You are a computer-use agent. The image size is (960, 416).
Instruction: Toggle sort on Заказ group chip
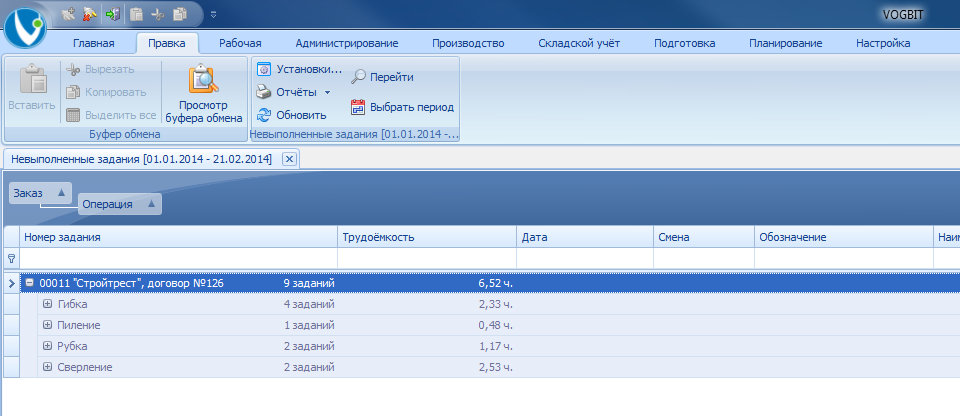pos(40,192)
